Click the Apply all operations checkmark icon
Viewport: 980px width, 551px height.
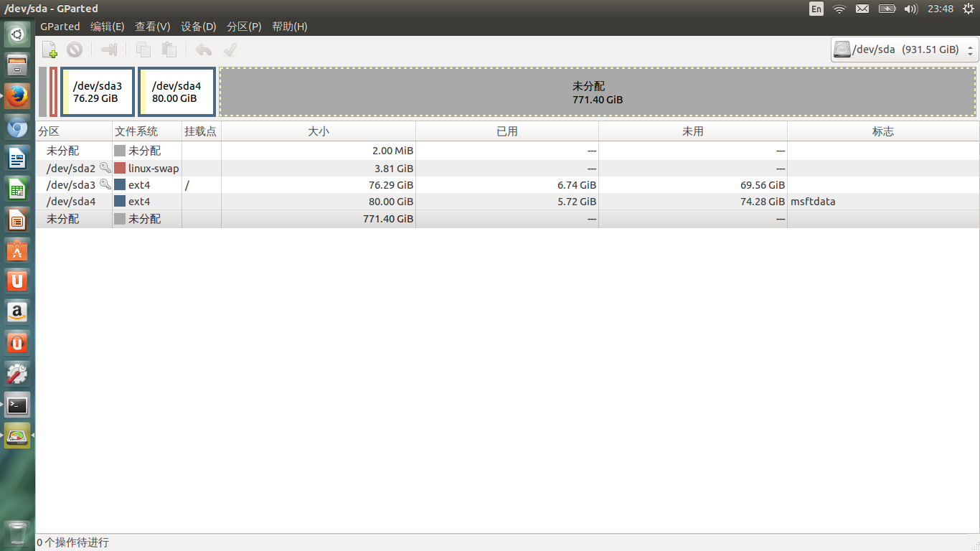pos(230,50)
